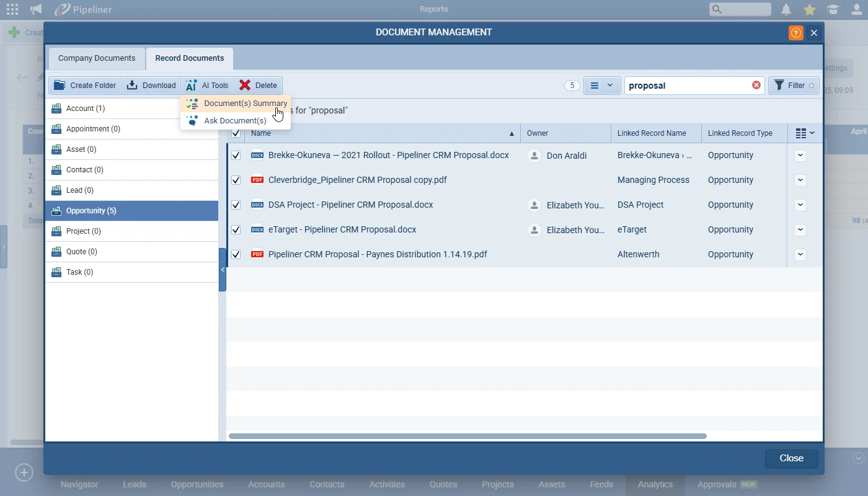This screenshot has width=868, height=496.
Task: Close the Document Management dialog with X
Action: [x=814, y=33]
